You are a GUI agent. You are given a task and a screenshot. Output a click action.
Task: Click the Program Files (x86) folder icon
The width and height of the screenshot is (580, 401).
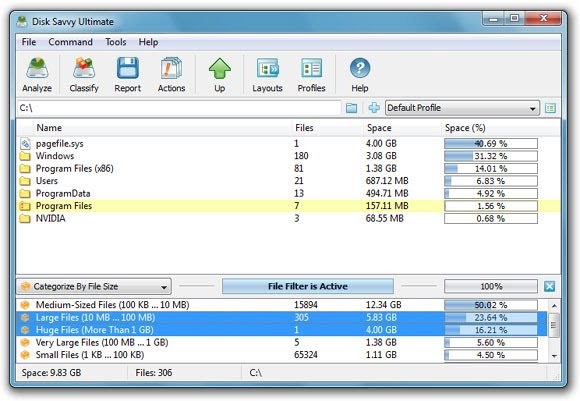(25, 169)
